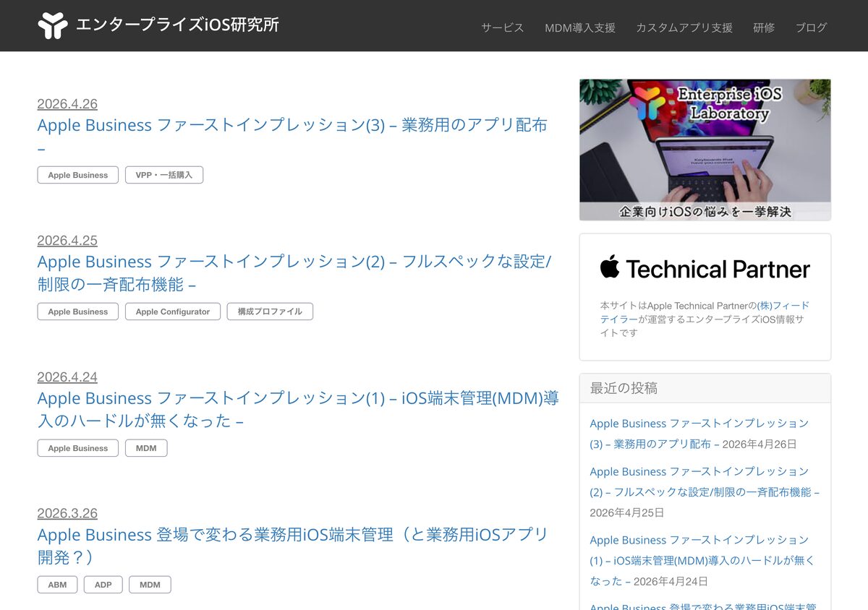Open post ファーストインプレッション(2) フルスペックな設定
This screenshot has width=868, height=610.
294,272
